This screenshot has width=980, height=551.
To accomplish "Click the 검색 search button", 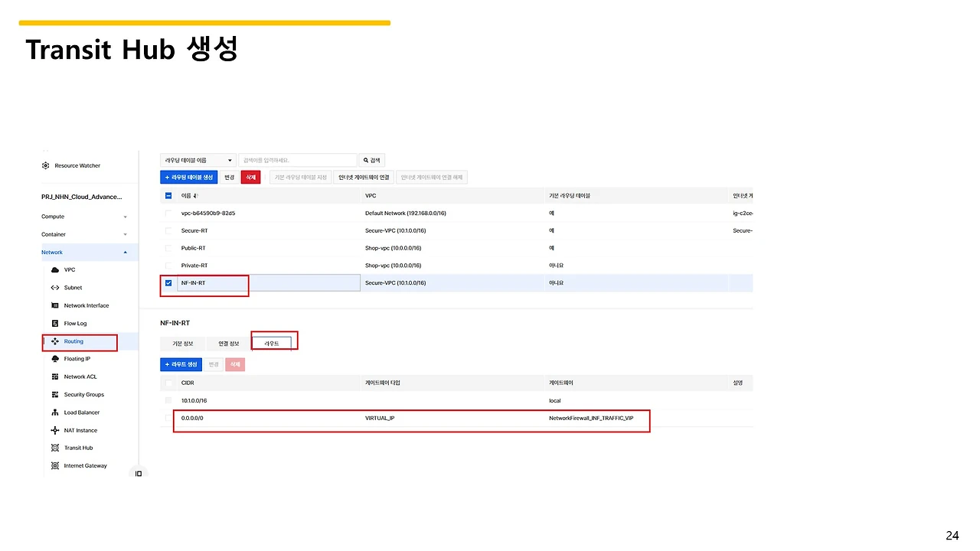I will coord(371,161).
